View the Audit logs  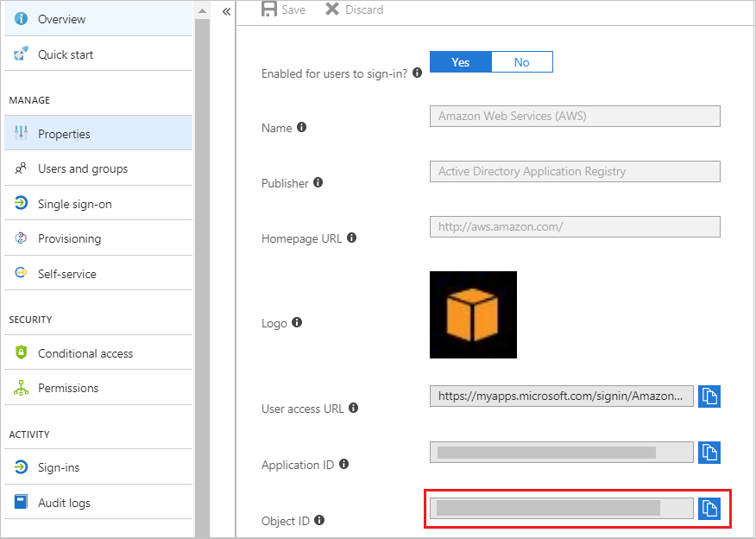(x=64, y=503)
